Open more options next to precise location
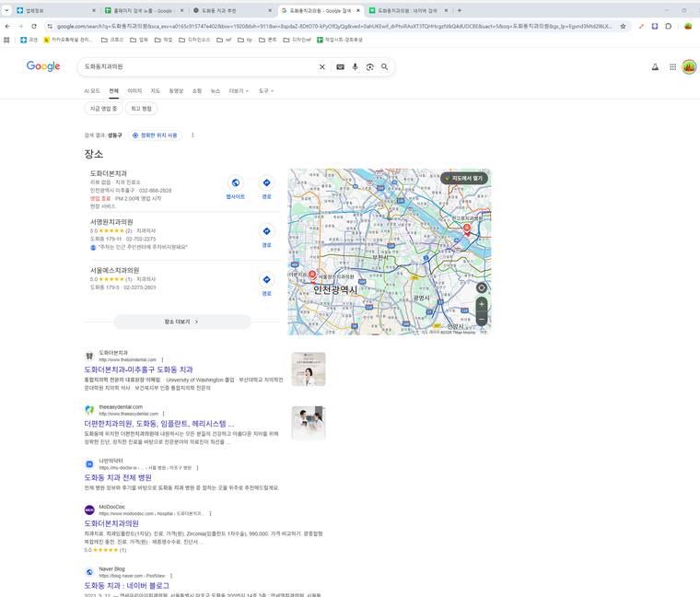The width and height of the screenshot is (700, 597). 192,135
